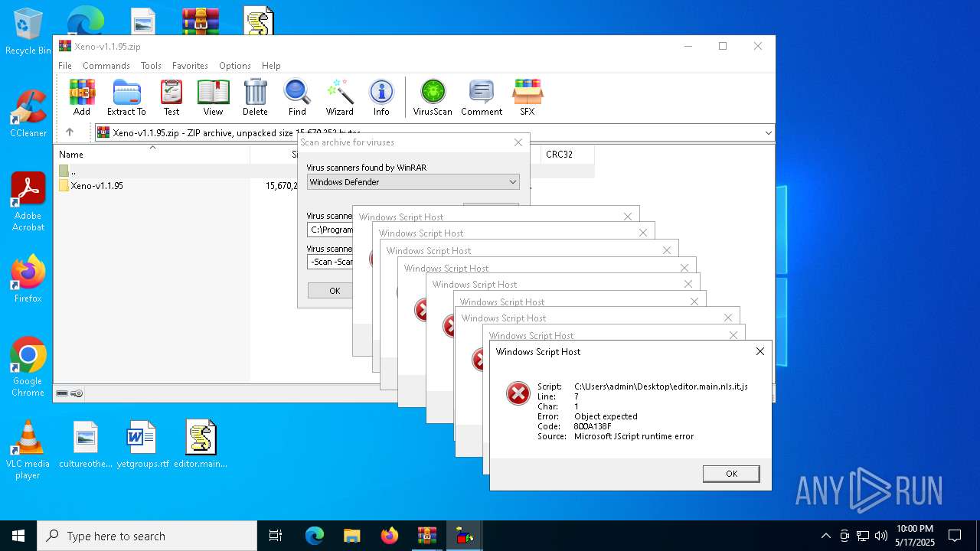Close the Scan archive for viruses dialog
Screen dimensions: 980x551
[518, 142]
